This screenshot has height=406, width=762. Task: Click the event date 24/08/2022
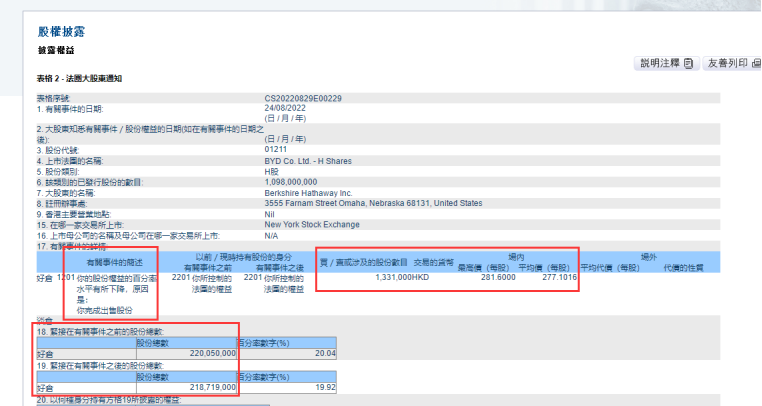[285, 108]
